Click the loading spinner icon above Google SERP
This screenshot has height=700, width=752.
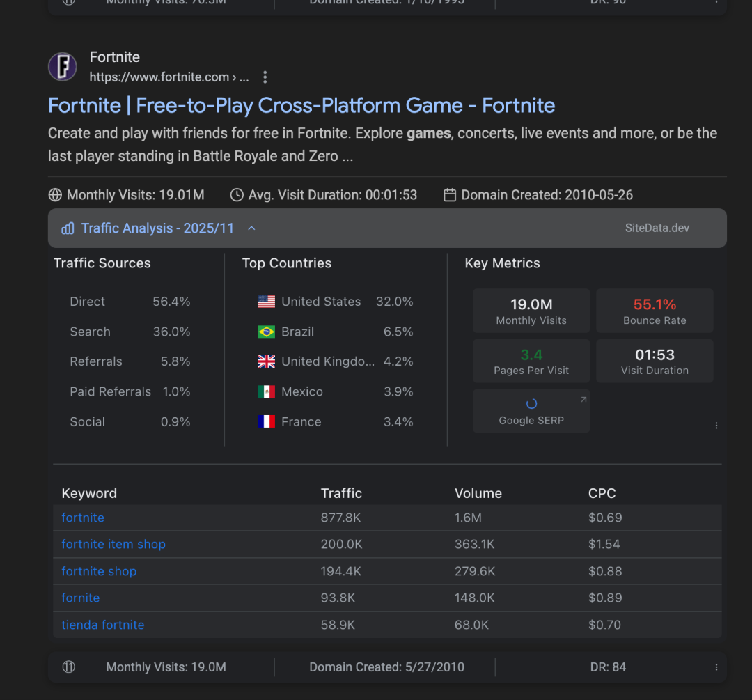pos(531,404)
